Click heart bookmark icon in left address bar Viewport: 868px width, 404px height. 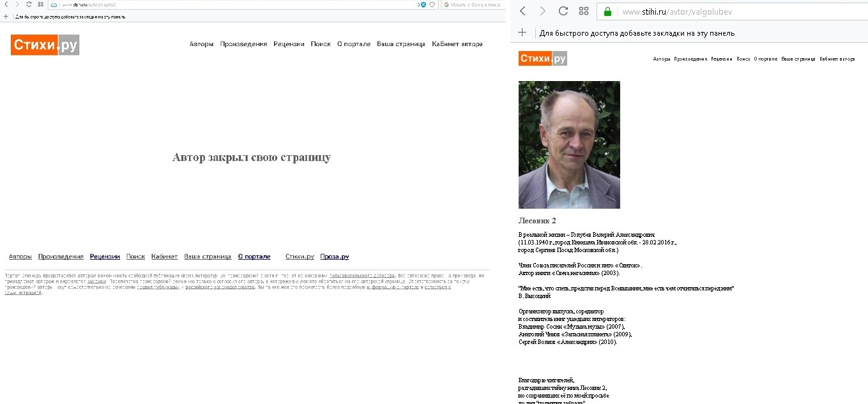coord(432,4)
